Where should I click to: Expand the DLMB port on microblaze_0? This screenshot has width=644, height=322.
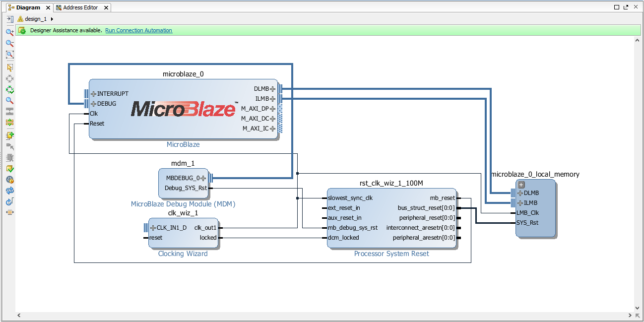(272, 89)
